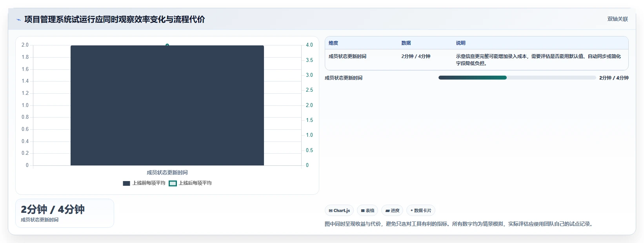The width and height of the screenshot is (644, 243).
Task: Click the teal axis tick 4.0
Action: click(x=309, y=45)
